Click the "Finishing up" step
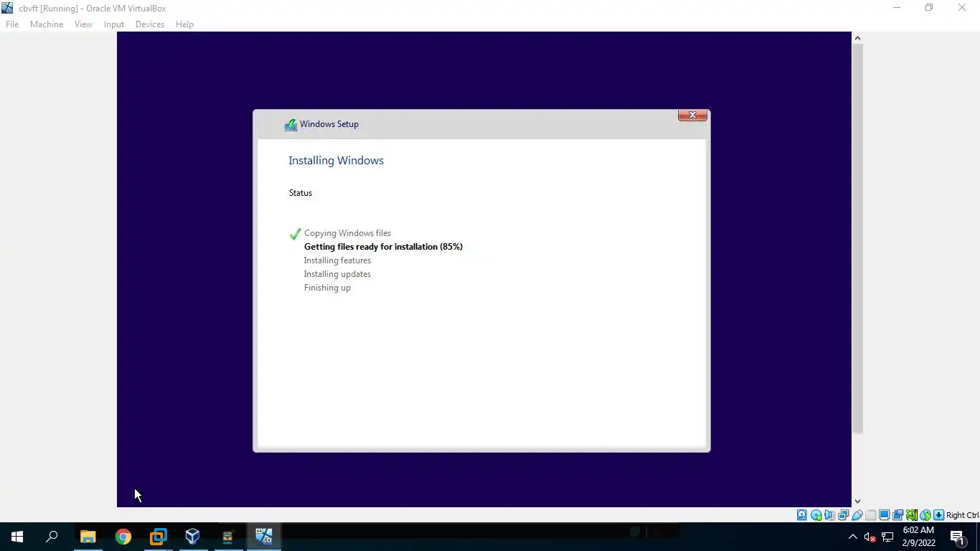Screen dimensions: 980x551 pyautogui.click(x=327, y=288)
